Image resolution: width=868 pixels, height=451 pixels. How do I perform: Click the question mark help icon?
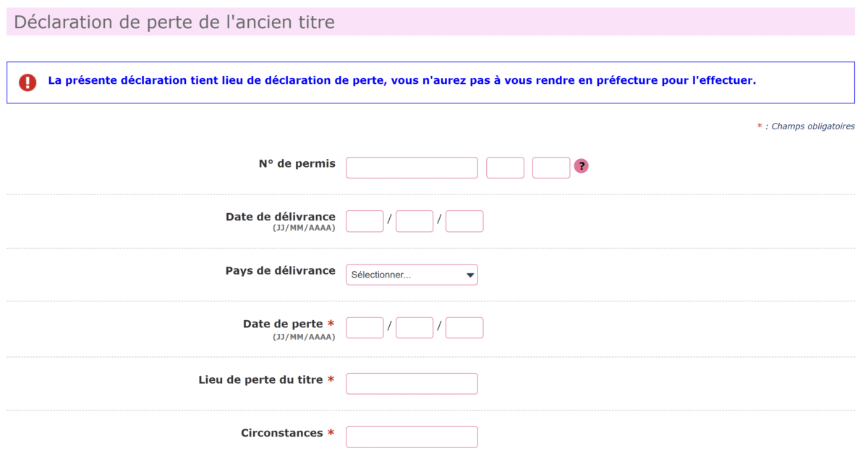click(581, 166)
